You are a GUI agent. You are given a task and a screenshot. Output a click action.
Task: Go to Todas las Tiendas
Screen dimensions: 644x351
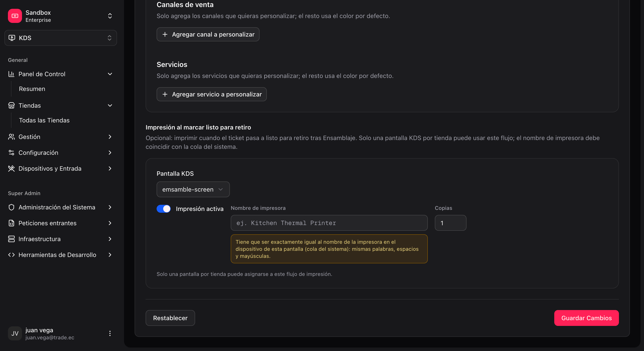point(44,120)
